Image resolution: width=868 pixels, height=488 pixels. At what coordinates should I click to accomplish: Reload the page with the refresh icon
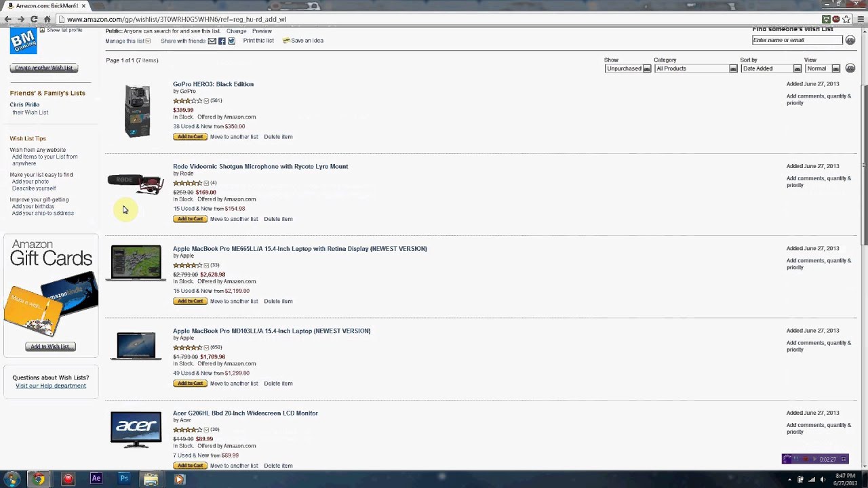coord(34,19)
